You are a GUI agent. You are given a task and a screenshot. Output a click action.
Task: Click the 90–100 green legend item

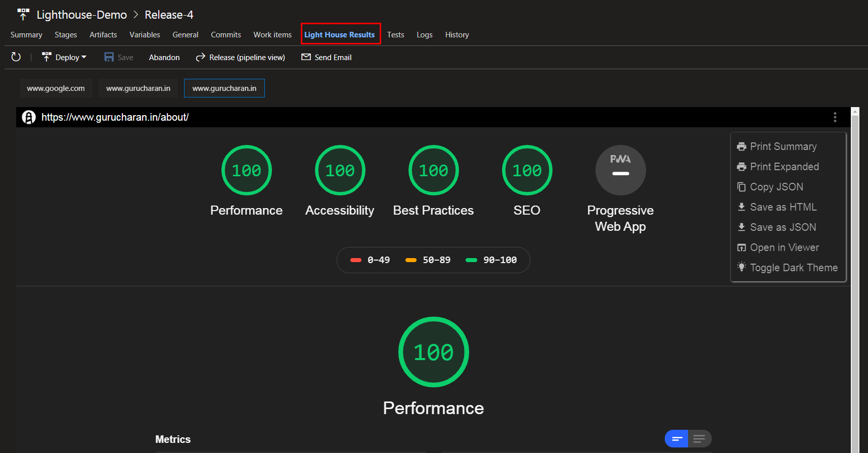coord(491,260)
